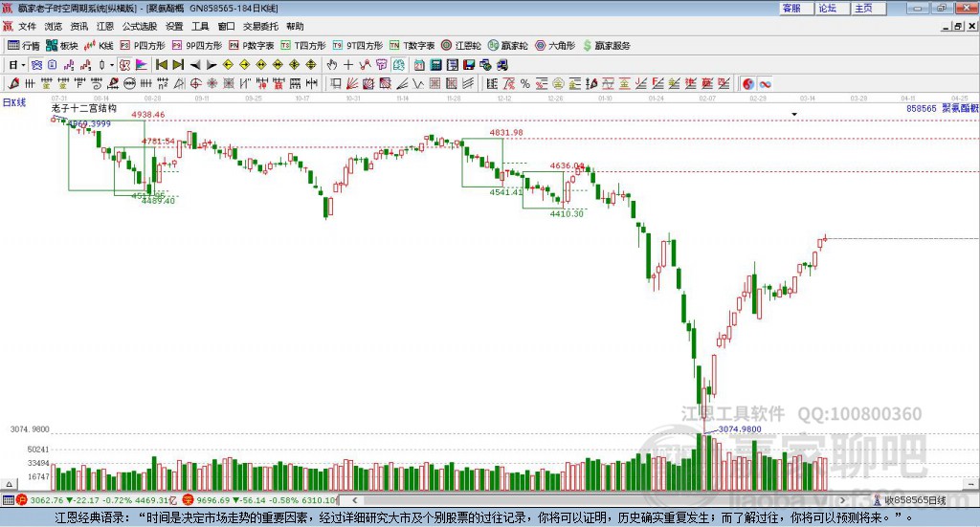Open the P四方形 tool
The height and width of the screenshot is (527, 980).
click(143, 46)
